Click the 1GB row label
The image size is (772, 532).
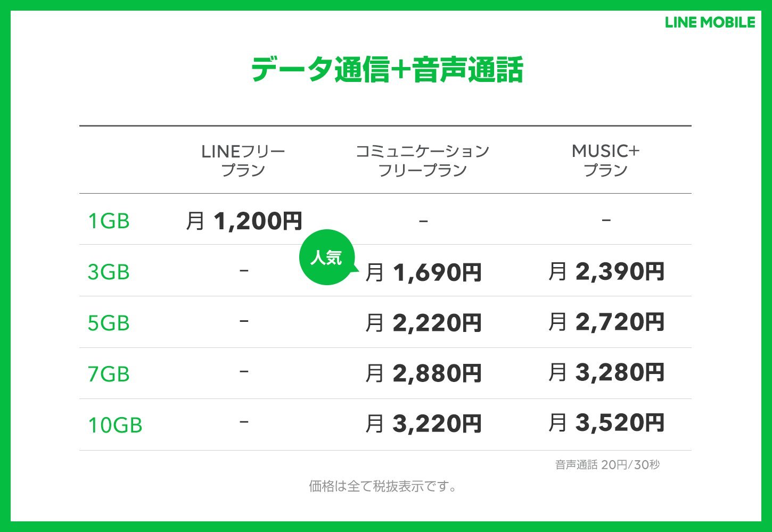pos(109,221)
